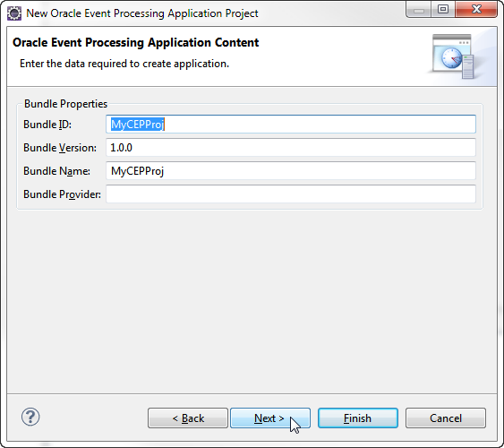The height and width of the screenshot is (448, 504).
Task: Close the project wizard with the X button
Action: [x=476, y=9]
